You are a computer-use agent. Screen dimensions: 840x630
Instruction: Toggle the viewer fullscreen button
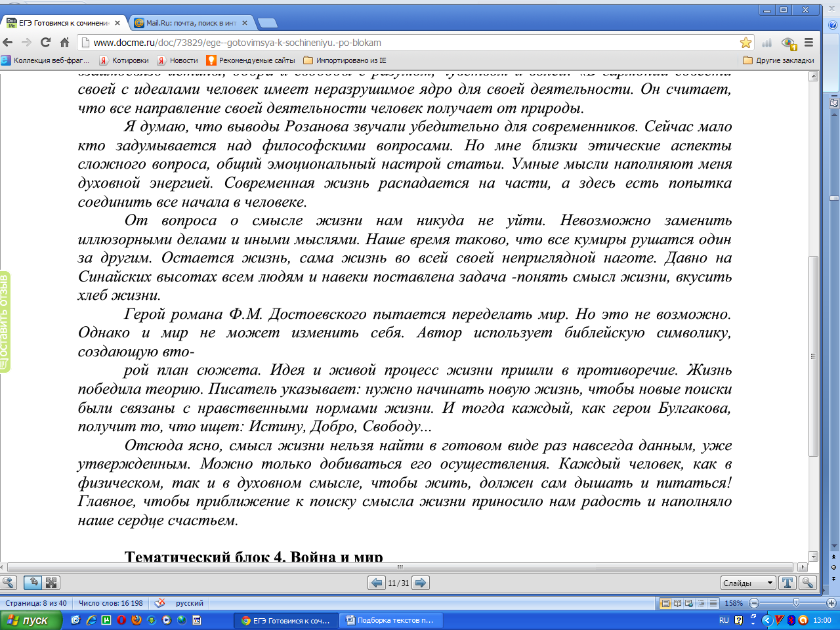51,583
